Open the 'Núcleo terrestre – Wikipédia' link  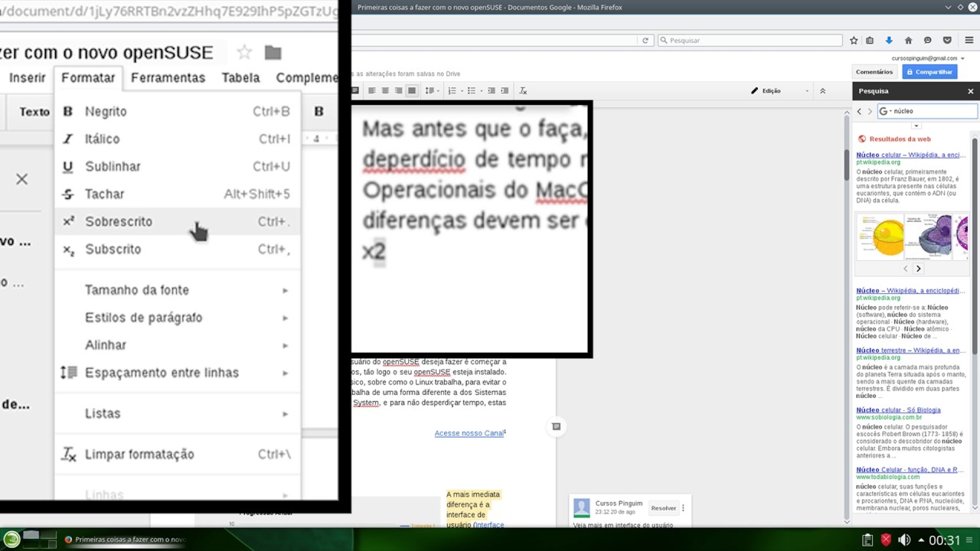coord(910,350)
